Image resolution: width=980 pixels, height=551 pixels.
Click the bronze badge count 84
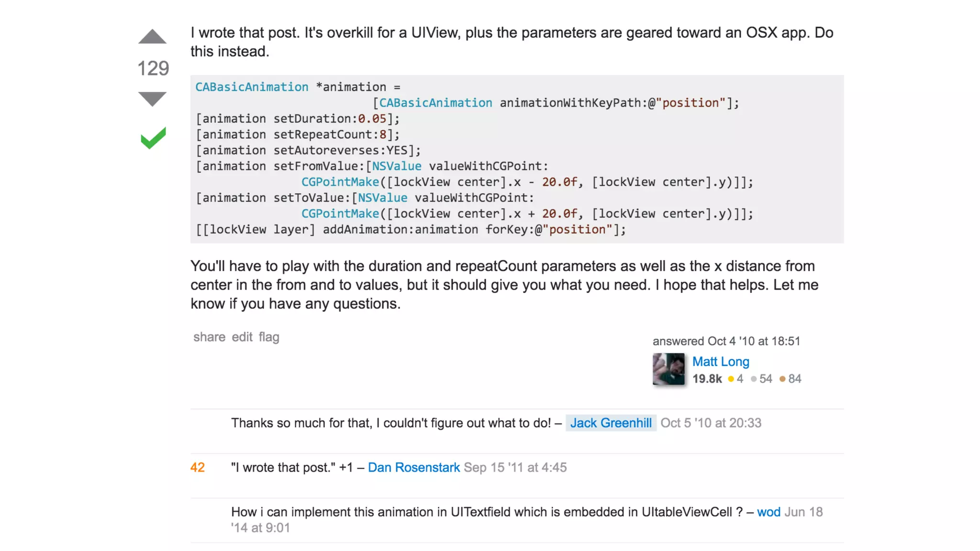point(795,379)
